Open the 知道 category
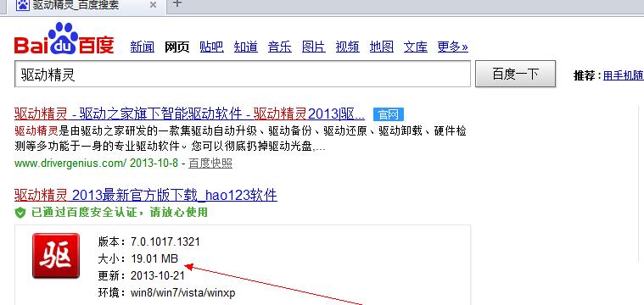The width and height of the screenshot is (644, 305). (245, 47)
